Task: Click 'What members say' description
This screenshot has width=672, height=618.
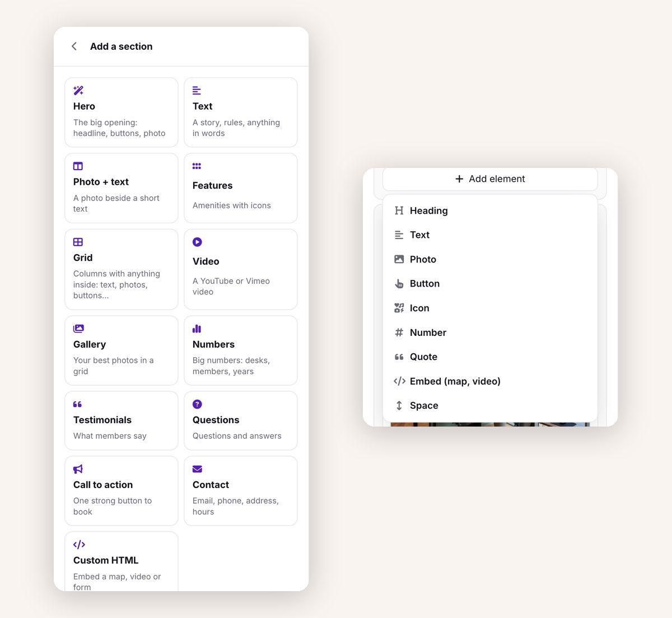Action: (x=110, y=436)
